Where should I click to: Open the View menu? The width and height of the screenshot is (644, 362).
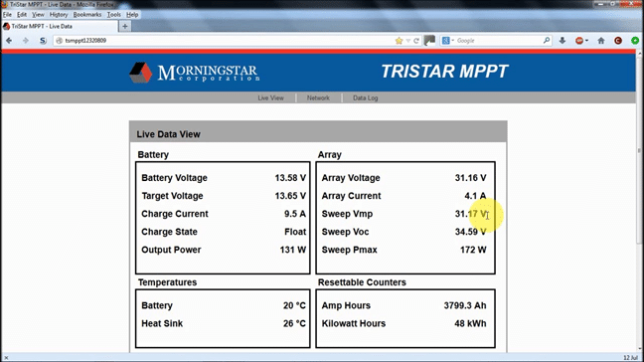(x=38, y=14)
